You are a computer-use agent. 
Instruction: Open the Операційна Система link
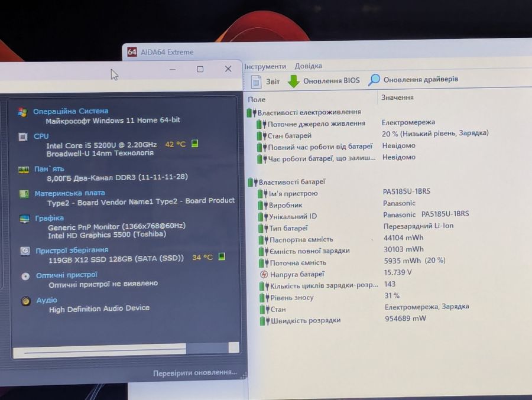click(x=70, y=111)
